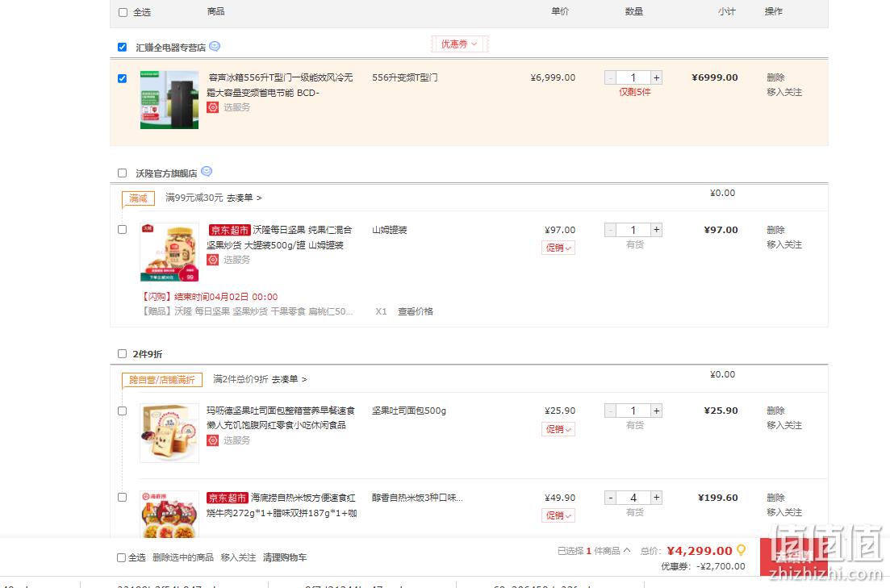Decrease quantity of 海底捞 self-heating rice

pyautogui.click(x=610, y=498)
